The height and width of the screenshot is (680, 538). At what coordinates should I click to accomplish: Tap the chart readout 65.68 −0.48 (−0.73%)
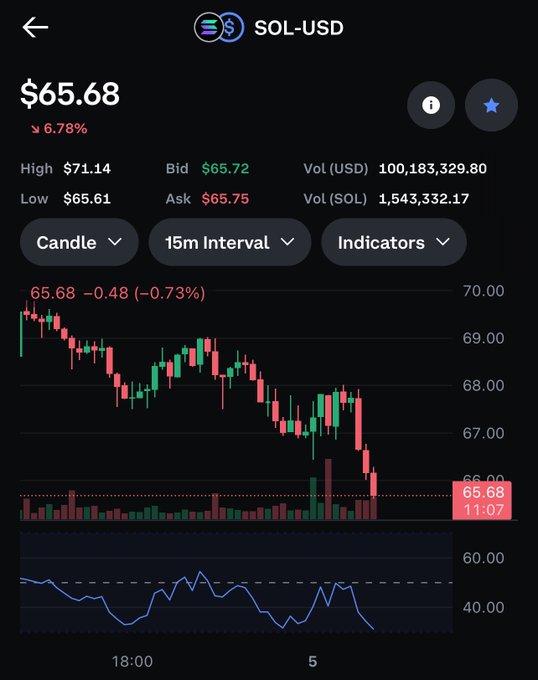coord(117,293)
